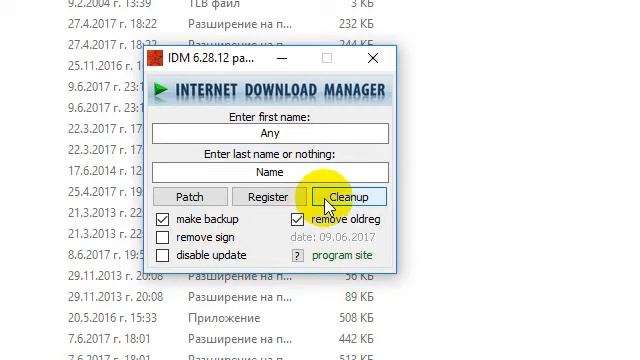
Task: Focus the last name field containing 'Name'
Action: (270, 172)
